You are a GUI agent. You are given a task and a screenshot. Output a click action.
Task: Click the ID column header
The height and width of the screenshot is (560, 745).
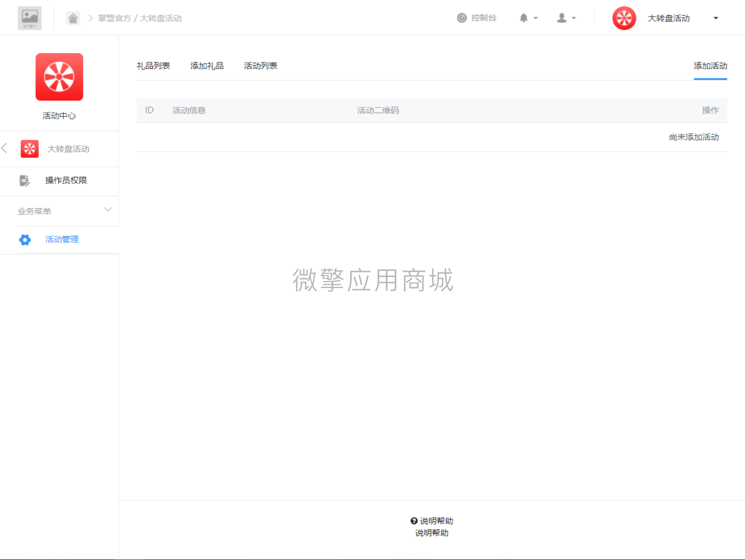click(149, 110)
